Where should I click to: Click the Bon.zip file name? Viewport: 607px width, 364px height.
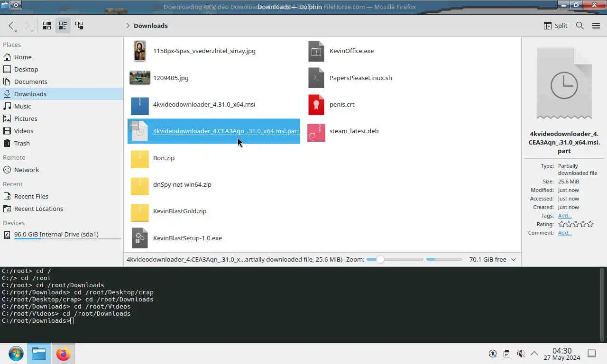tap(164, 158)
